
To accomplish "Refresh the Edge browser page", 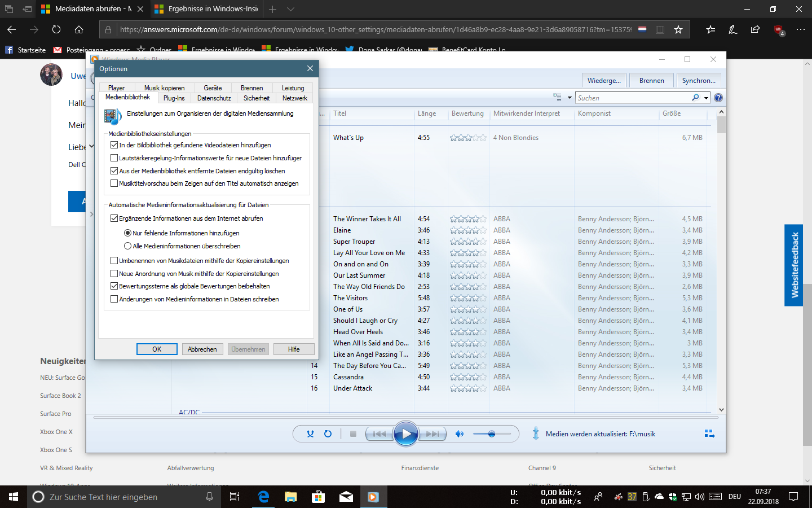I will click(x=56, y=29).
